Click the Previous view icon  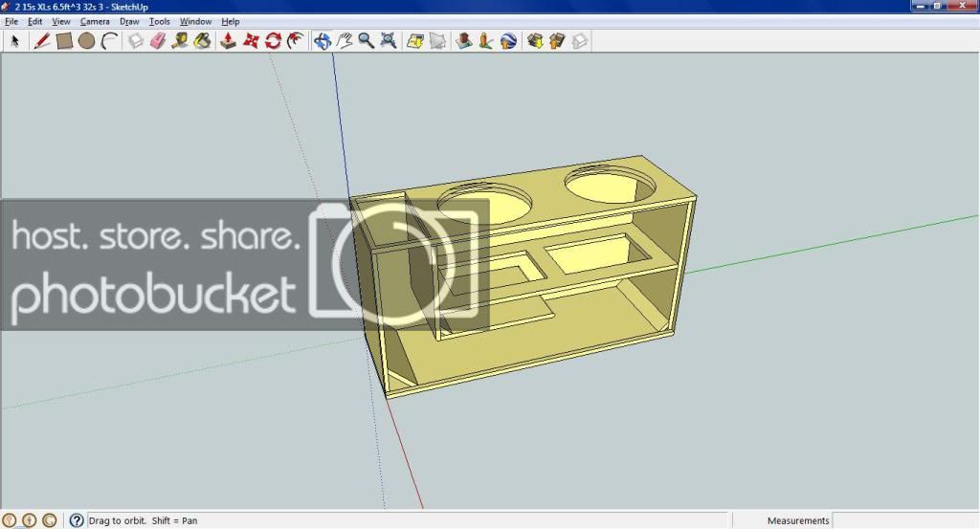click(415, 41)
